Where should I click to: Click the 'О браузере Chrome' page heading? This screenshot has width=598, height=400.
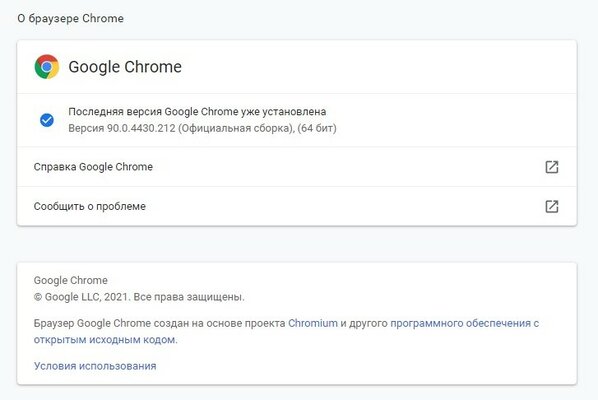pos(71,18)
